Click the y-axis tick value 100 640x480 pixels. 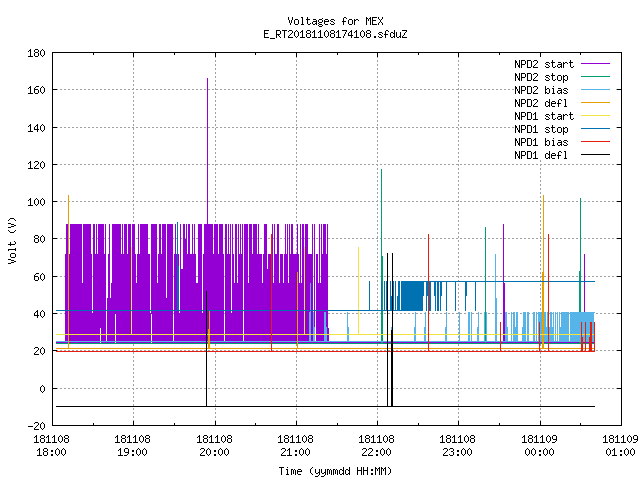pyautogui.click(x=36, y=202)
